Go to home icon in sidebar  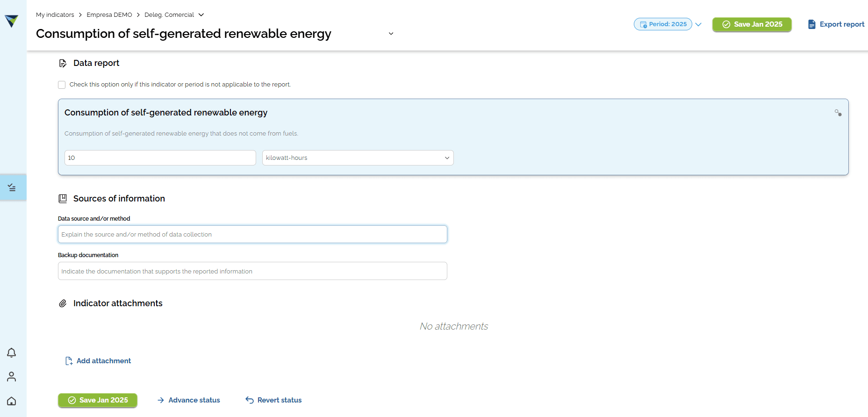click(x=12, y=401)
